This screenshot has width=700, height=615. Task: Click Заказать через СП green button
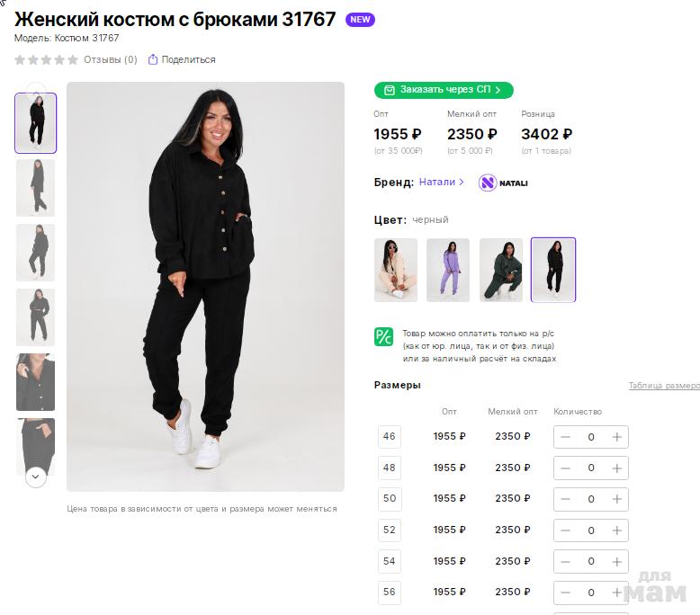pyautogui.click(x=444, y=90)
